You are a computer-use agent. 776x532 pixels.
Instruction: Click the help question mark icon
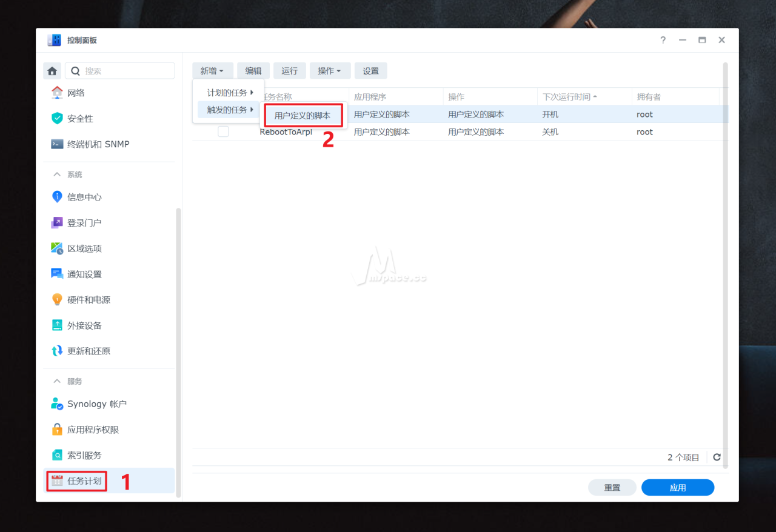tap(663, 40)
